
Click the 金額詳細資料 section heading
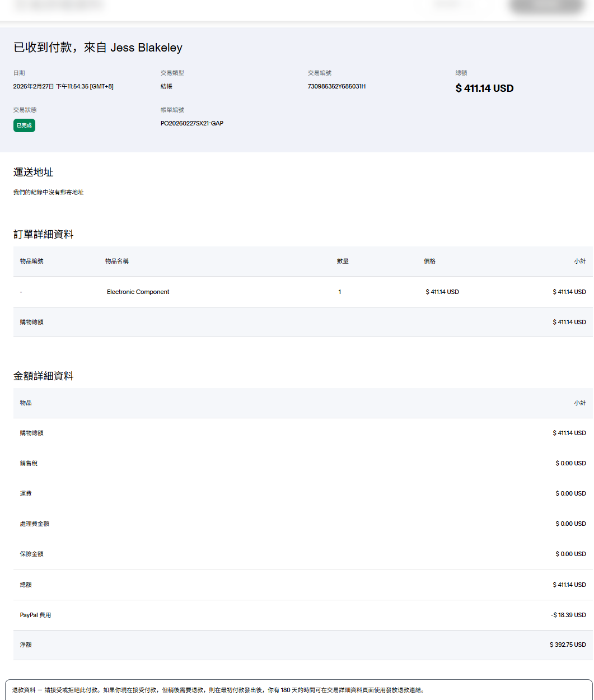click(x=44, y=376)
